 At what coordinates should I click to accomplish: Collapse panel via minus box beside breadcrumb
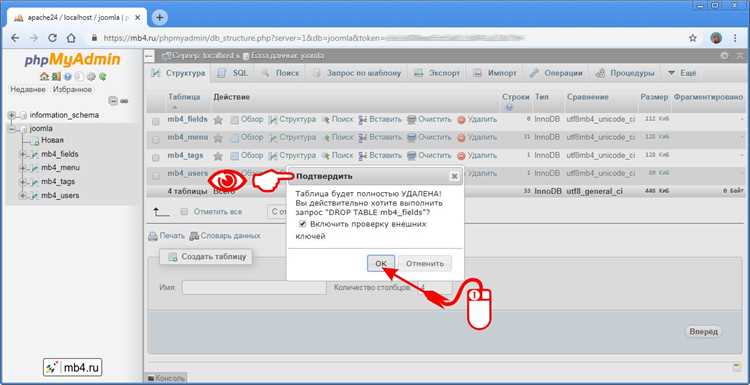(x=150, y=56)
